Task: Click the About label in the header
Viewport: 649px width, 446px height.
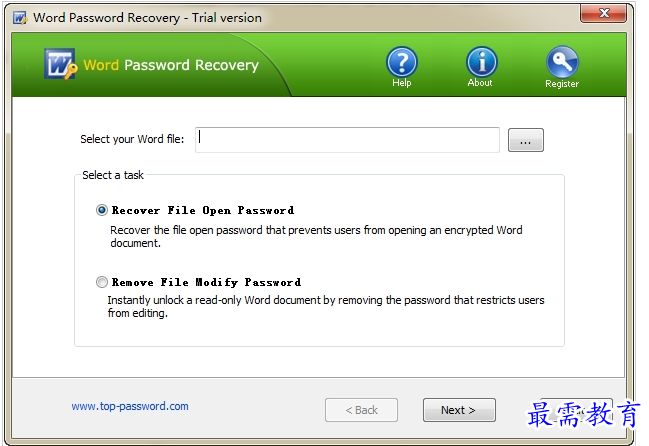Action: (480, 83)
